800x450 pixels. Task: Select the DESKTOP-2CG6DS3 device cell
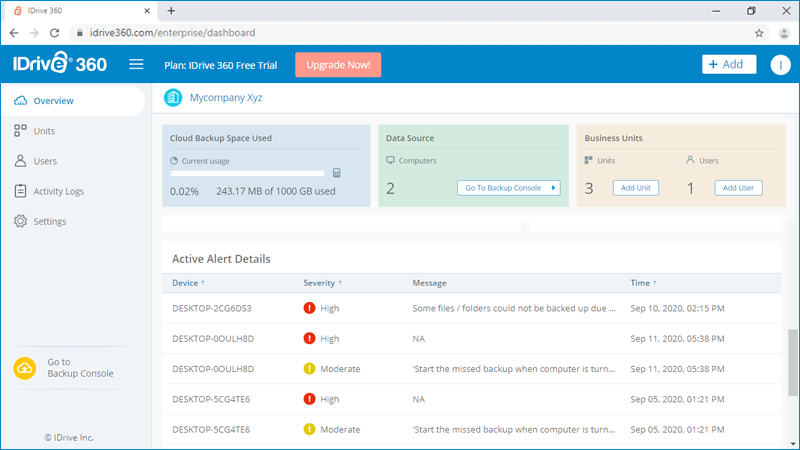tap(212, 308)
